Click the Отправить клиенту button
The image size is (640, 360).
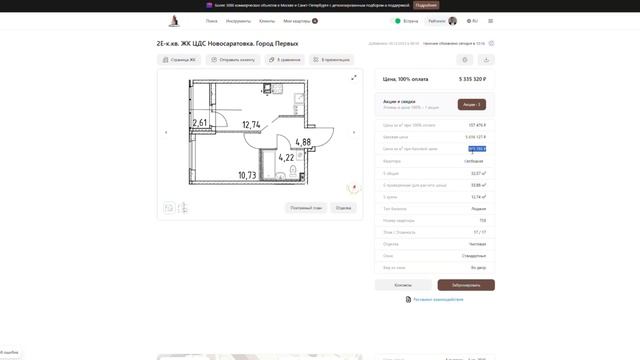coord(233,60)
